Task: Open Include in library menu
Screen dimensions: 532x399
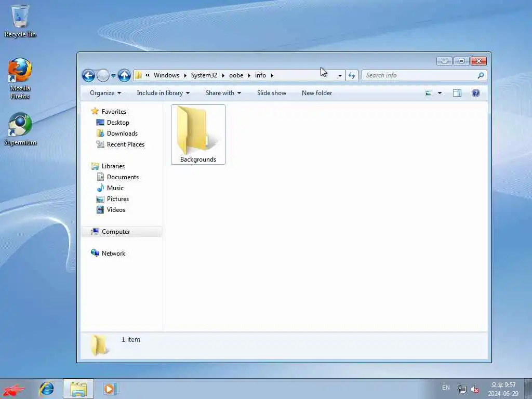Action: click(163, 93)
